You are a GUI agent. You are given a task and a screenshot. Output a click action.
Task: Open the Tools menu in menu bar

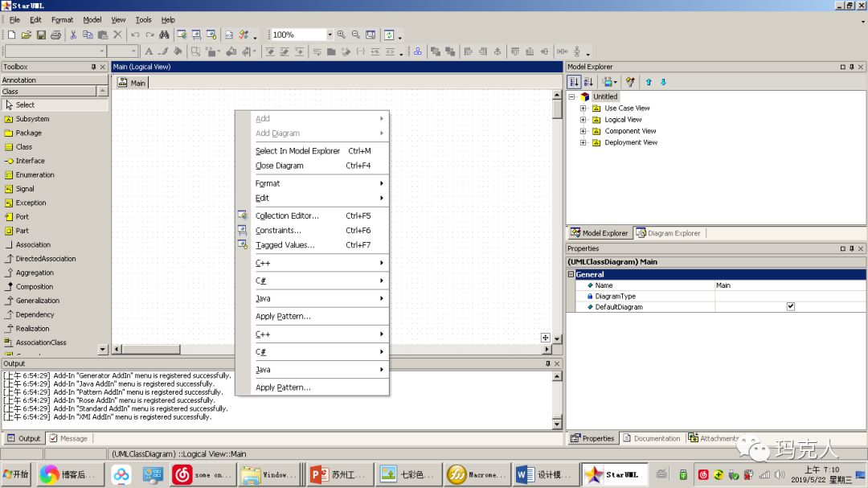[143, 20]
